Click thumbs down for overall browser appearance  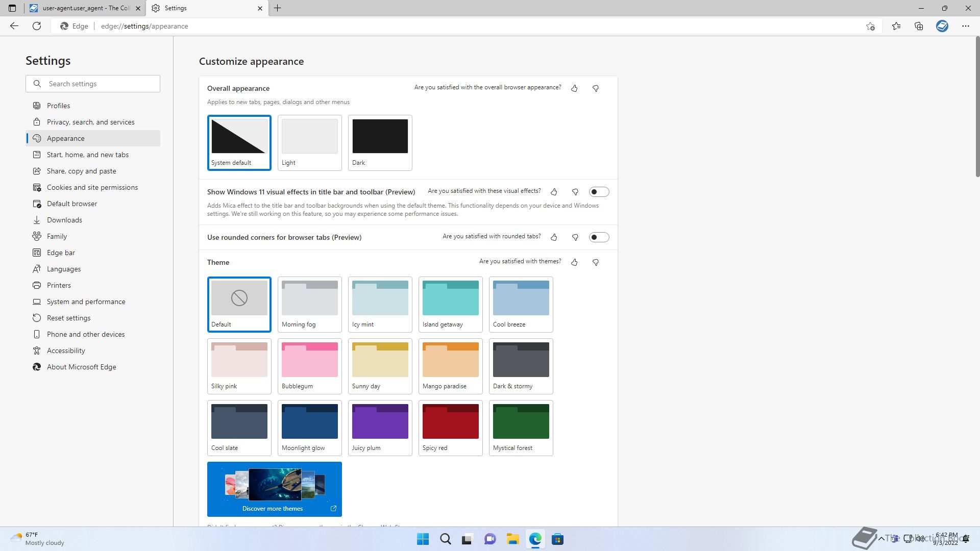click(x=596, y=88)
